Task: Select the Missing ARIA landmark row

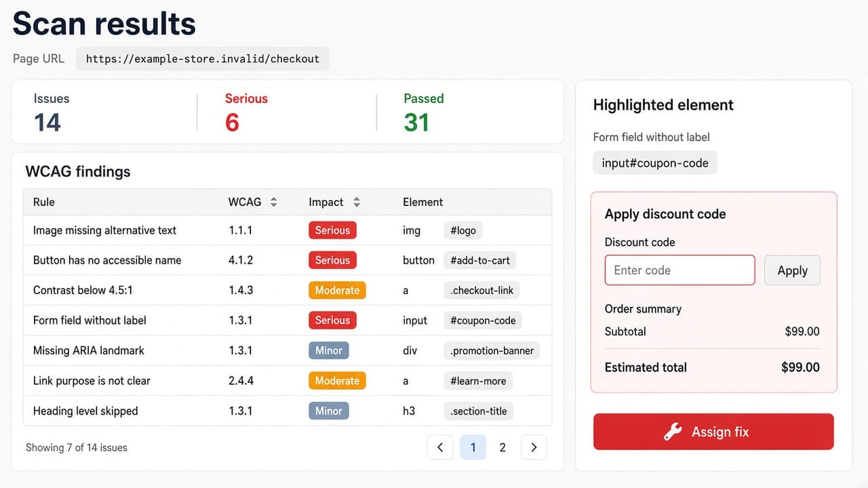Action: point(288,350)
